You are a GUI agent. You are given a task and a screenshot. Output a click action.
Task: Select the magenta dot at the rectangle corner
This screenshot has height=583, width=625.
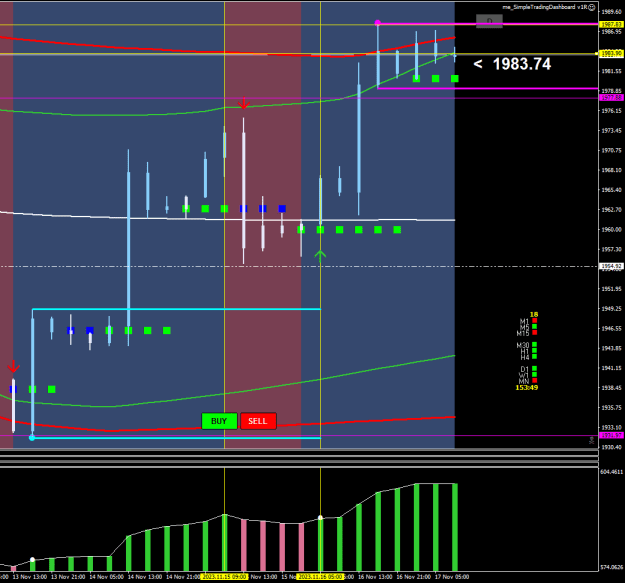(377, 23)
